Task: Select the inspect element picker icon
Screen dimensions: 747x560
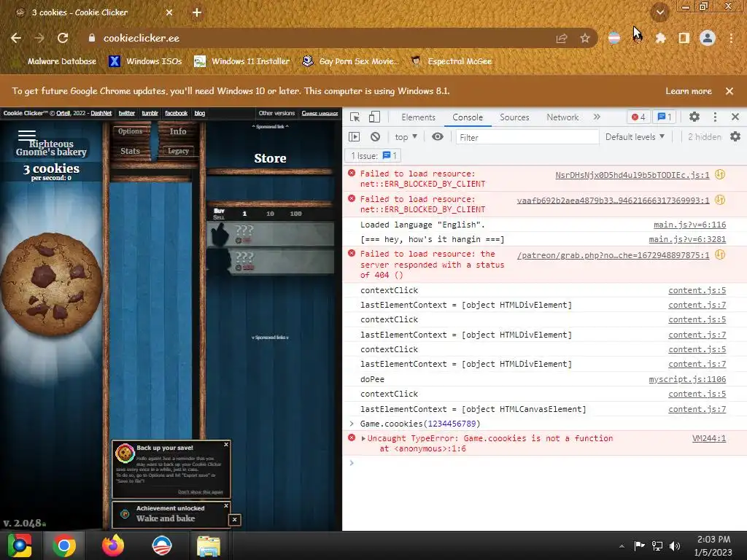Action: [355, 117]
